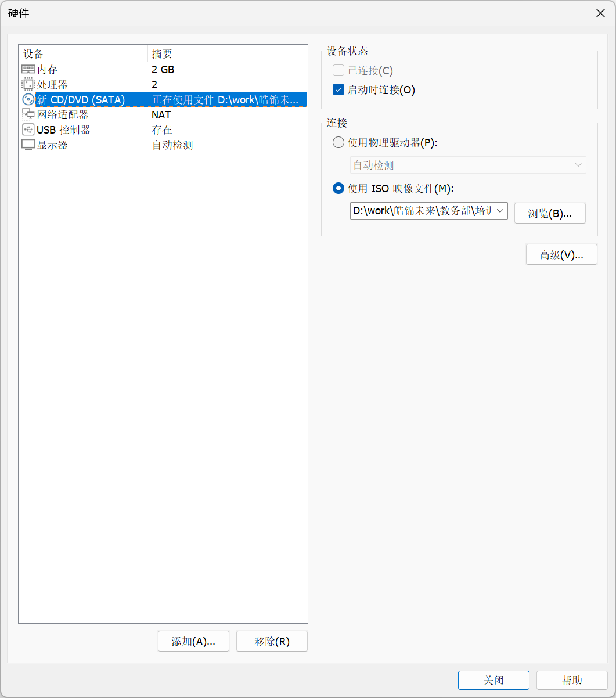Click the processor (处理器) chip icon
616x698 pixels.
point(28,85)
